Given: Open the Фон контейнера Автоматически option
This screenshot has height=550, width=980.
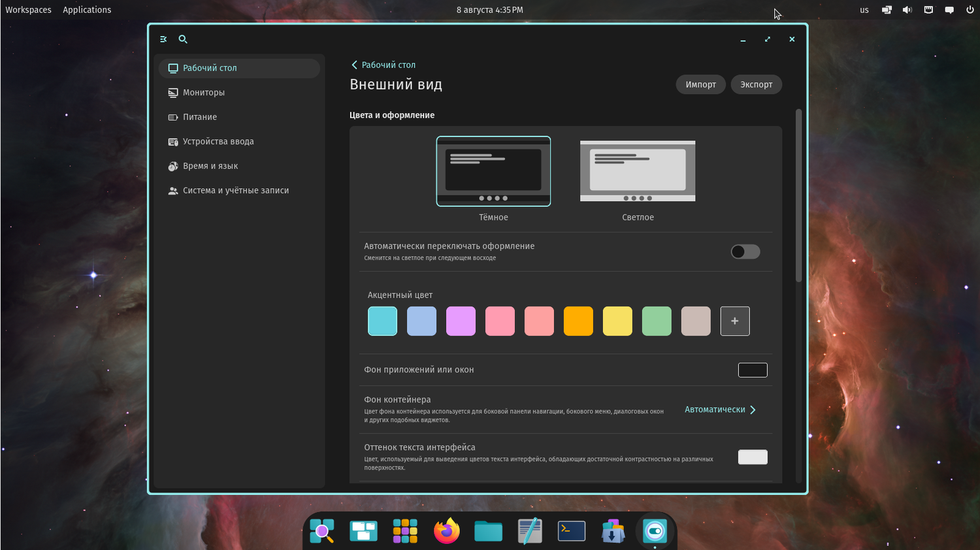Looking at the screenshot, I should pyautogui.click(x=721, y=410).
